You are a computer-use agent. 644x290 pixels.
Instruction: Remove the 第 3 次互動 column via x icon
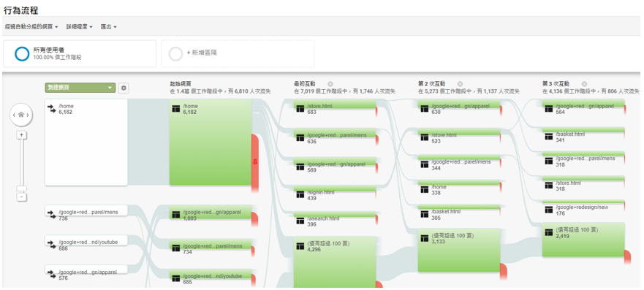[x=584, y=84]
